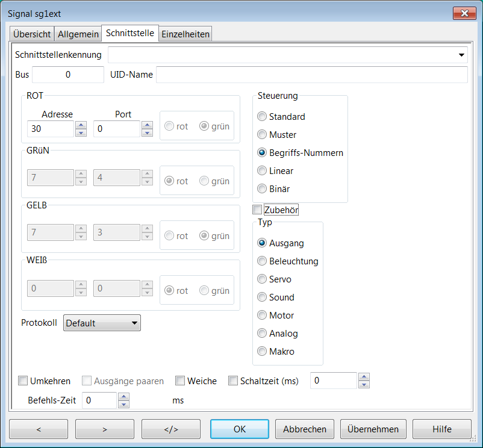Screen dimensions: 483x448
Task: Switch to the Übersicht tab
Action: click(x=32, y=34)
